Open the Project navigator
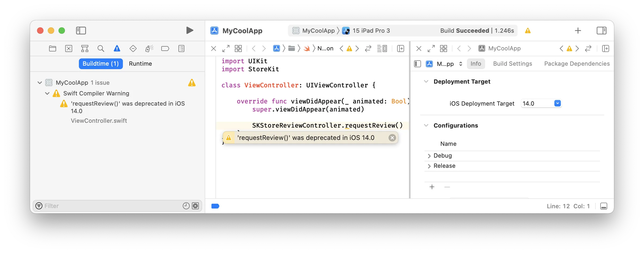Viewport: 644px width, 253px height. [53, 48]
